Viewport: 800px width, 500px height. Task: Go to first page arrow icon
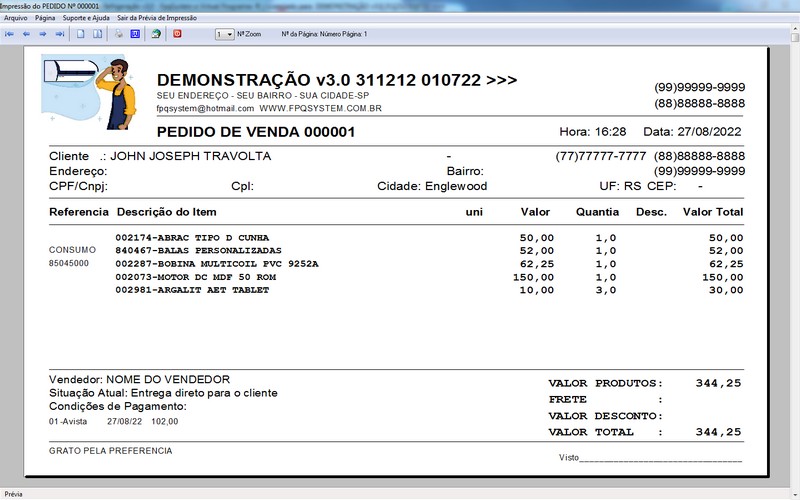click(9, 34)
